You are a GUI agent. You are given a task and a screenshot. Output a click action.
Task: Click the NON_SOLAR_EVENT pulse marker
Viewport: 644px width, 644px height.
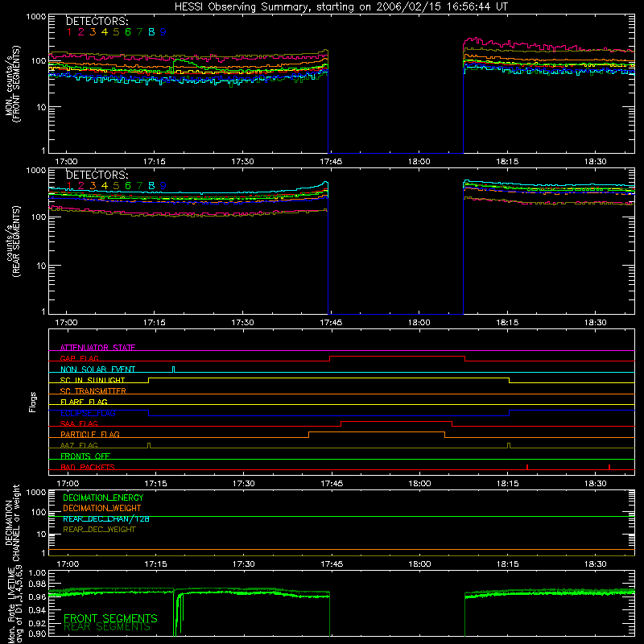click(x=174, y=369)
